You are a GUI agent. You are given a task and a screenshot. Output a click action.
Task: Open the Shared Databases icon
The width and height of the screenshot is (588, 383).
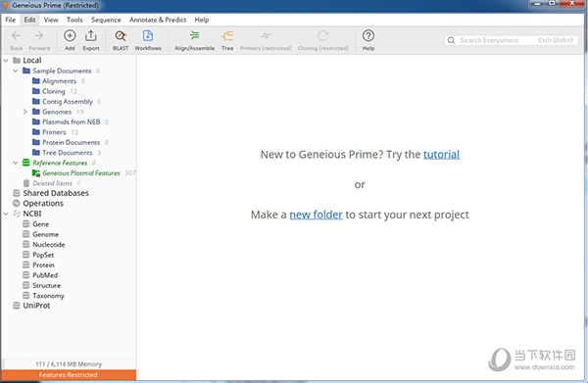point(16,193)
